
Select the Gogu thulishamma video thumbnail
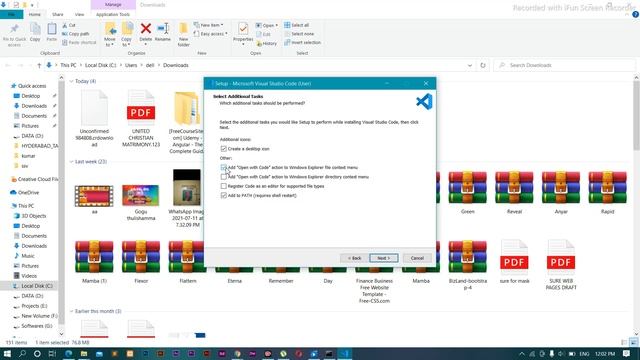coord(141,202)
